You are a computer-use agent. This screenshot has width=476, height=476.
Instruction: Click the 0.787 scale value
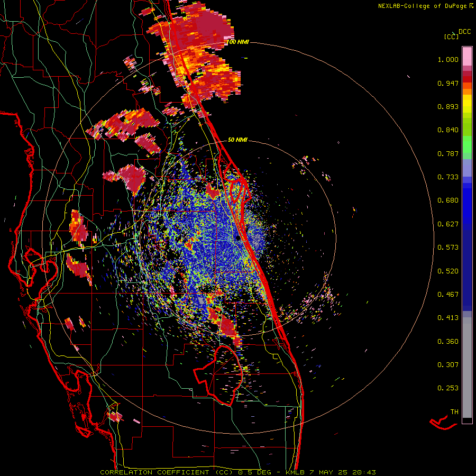[448, 153]
